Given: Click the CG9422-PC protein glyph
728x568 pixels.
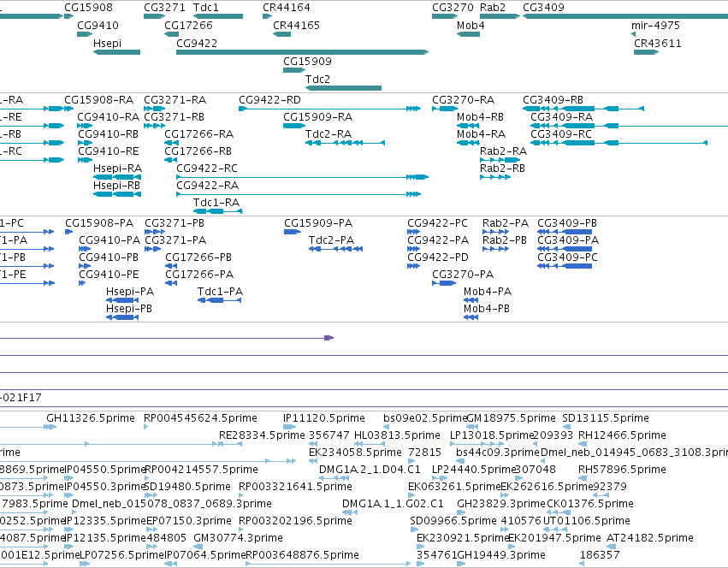Looking at the screenshot, I should click(414, 232).
